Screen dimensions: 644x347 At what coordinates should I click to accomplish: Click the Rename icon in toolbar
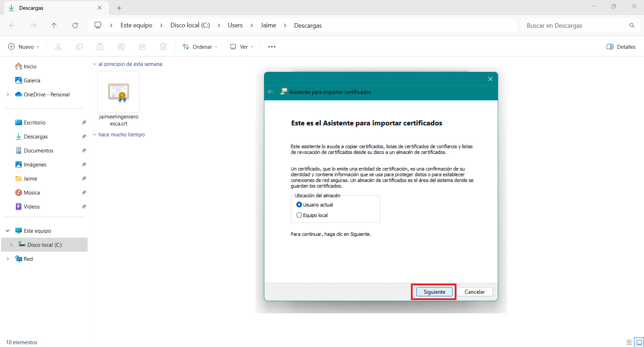(121, 47)
